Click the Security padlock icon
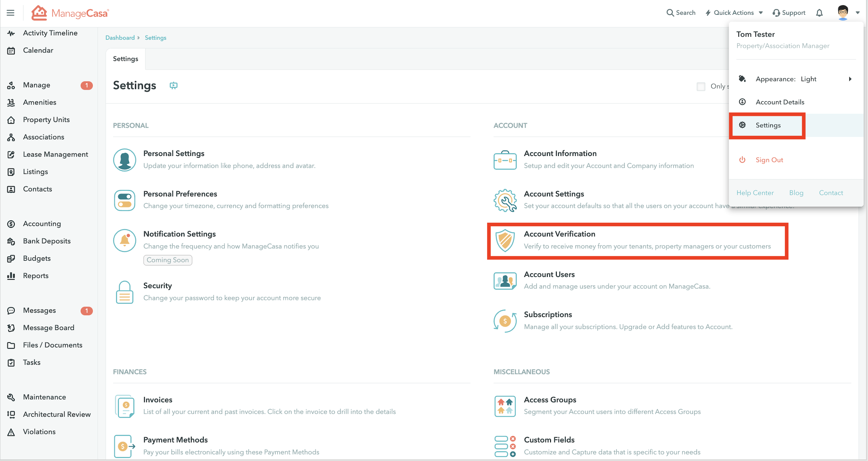 (125, 292)
